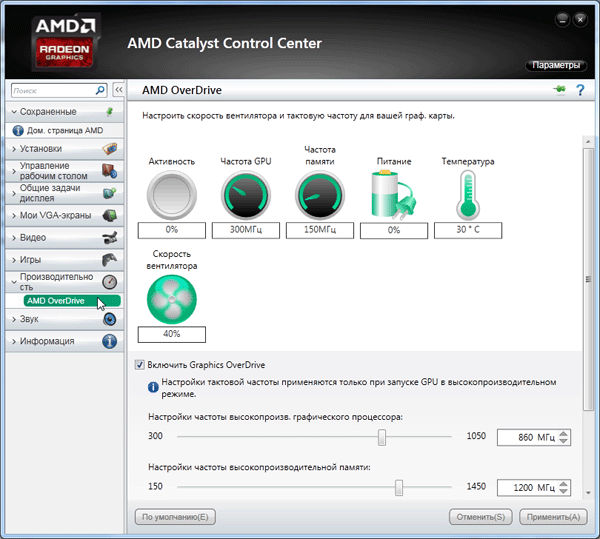Toggle Включить Graphics OverDrive checkbox
600x539 pixels.
[x=140, y=365]
